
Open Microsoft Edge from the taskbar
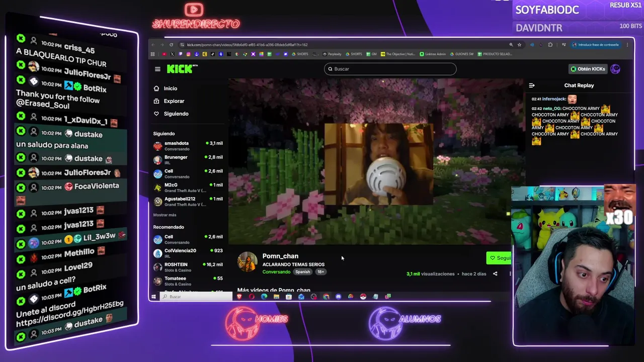pos(264,297)
